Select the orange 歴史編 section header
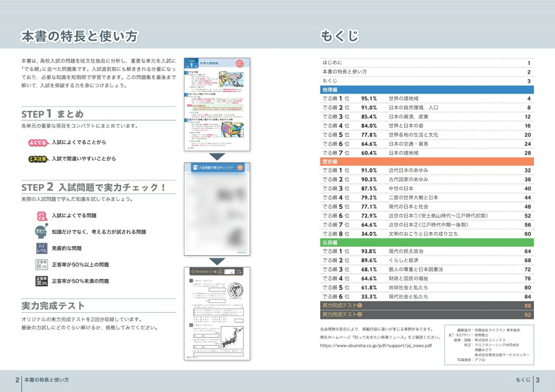This screenshot has height=392, width=555. pyautogui.click(x=427, y=162)
